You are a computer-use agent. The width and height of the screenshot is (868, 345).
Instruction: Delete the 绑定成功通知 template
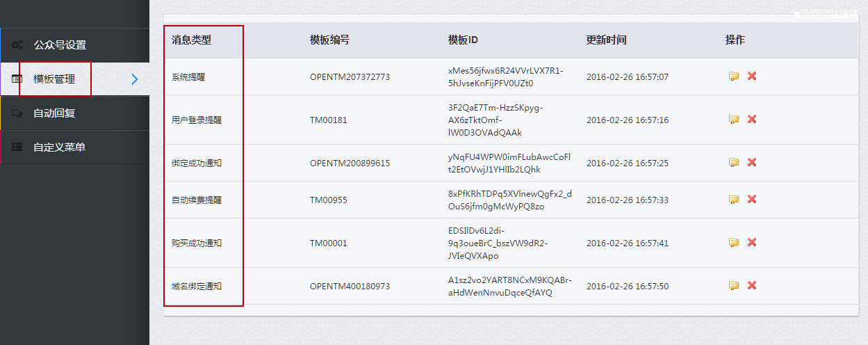(752, 163)
